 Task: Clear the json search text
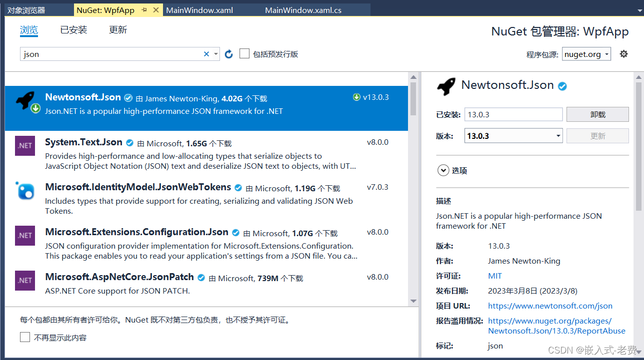[206, 54]
